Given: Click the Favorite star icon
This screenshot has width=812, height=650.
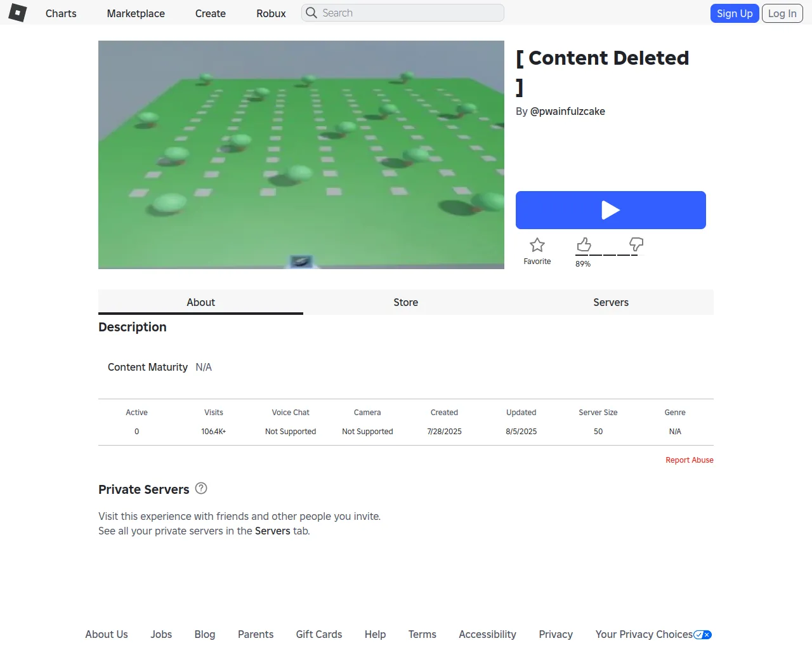Looking at the screenshot, I should (x=537, y=245).
